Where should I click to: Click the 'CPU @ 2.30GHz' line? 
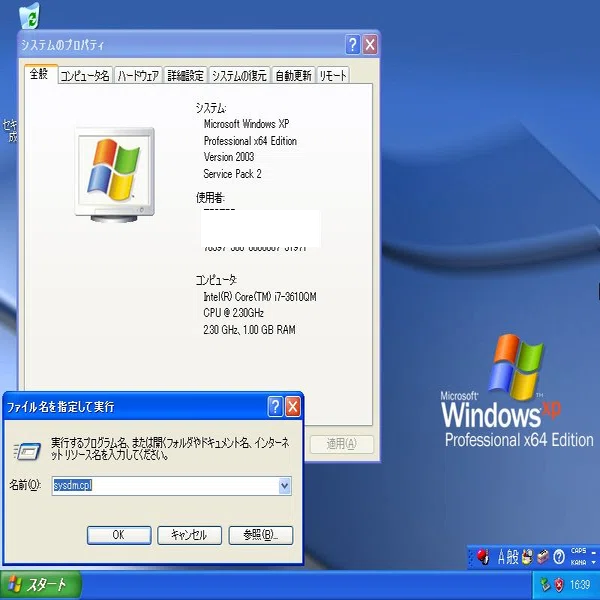(x=233, y=313)
